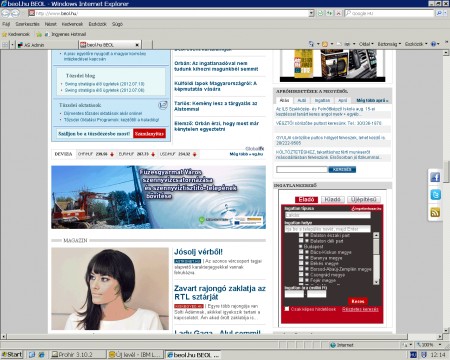Open the Twitter icon on the side panel
450x360 pixels.
[435, 195]
